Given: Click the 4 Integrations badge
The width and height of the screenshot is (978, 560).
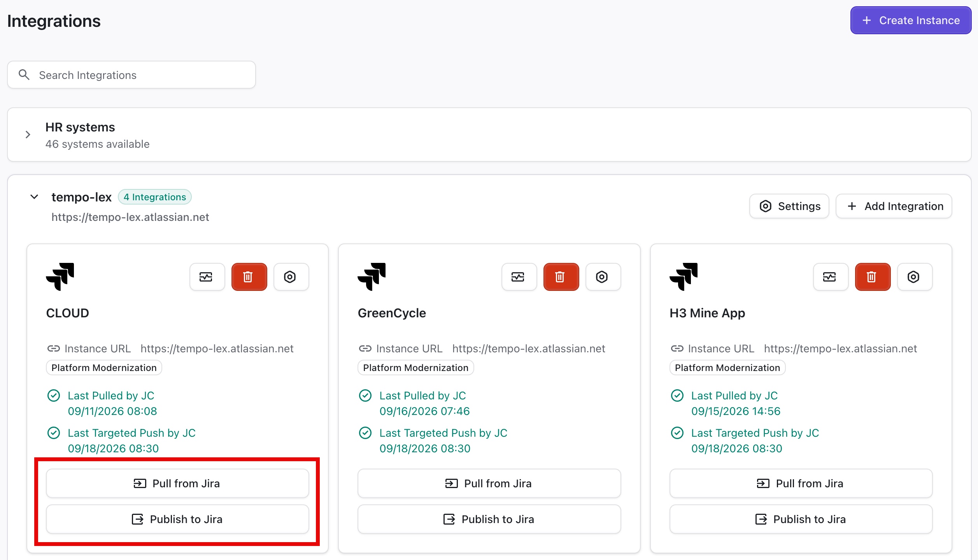Looking at the screenshot, I should pos(155,197).
